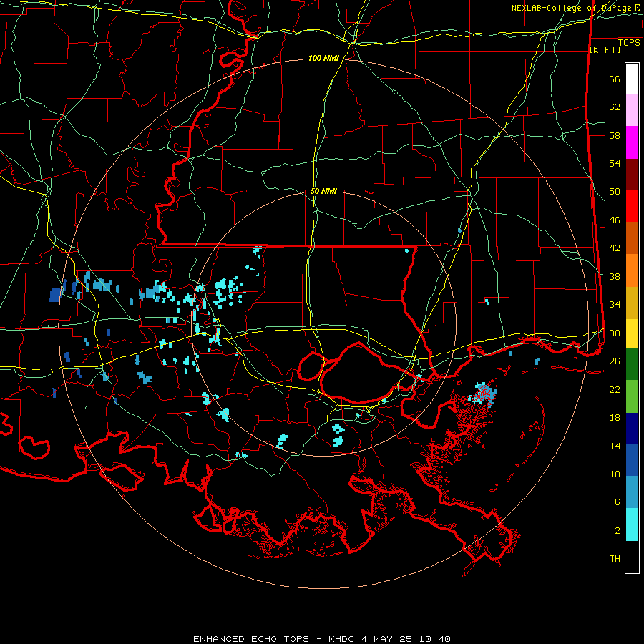Click the 'ENHANCED ECHO TOPS' caption text
644x644 pixels.
(x=251, y=639)
